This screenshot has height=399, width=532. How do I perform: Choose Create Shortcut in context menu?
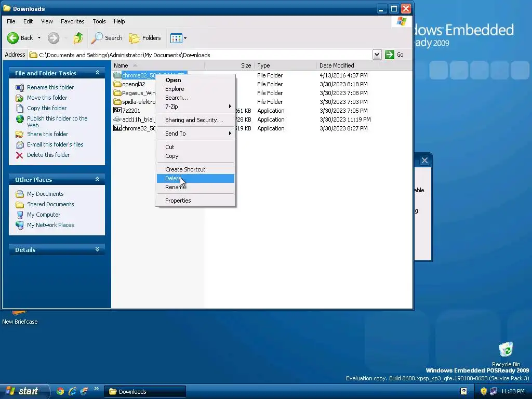(x=195, y=169)
